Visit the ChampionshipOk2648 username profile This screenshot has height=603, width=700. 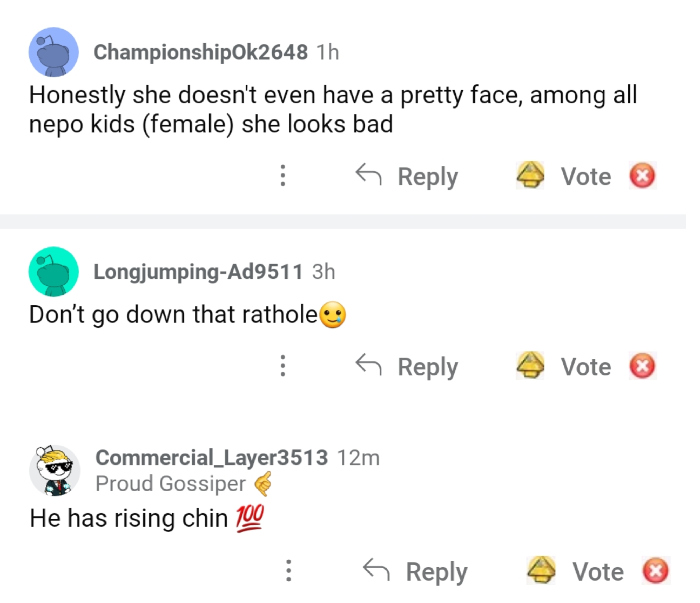(x=200, y=52)
